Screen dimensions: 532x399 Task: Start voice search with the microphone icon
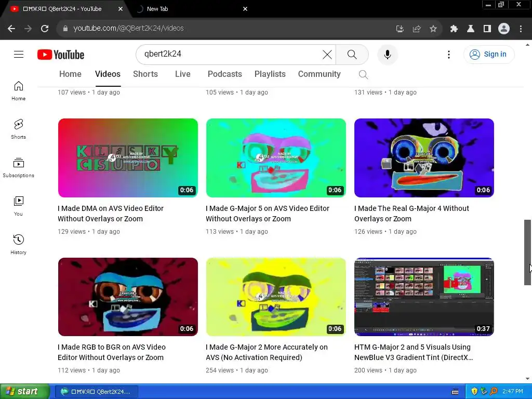coord(387,54)
